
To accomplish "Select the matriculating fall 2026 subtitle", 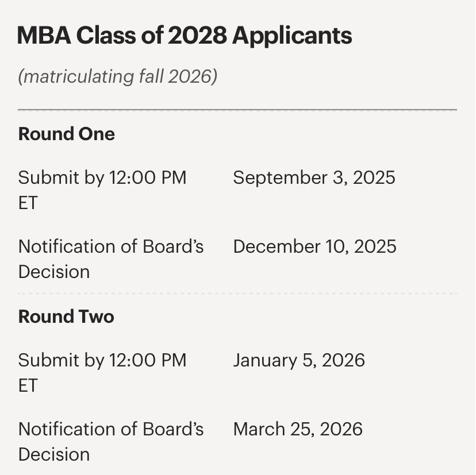I will pos(117,76).
